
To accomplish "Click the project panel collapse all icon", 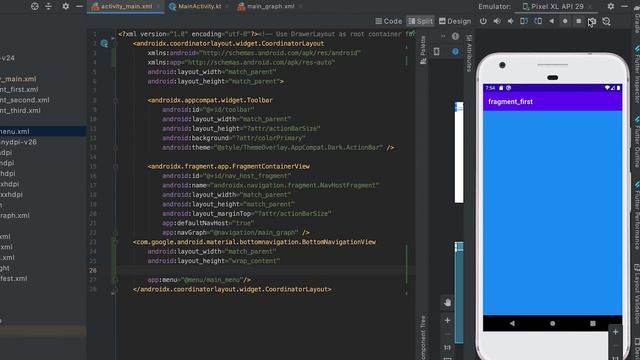I will tap(49, 6).
